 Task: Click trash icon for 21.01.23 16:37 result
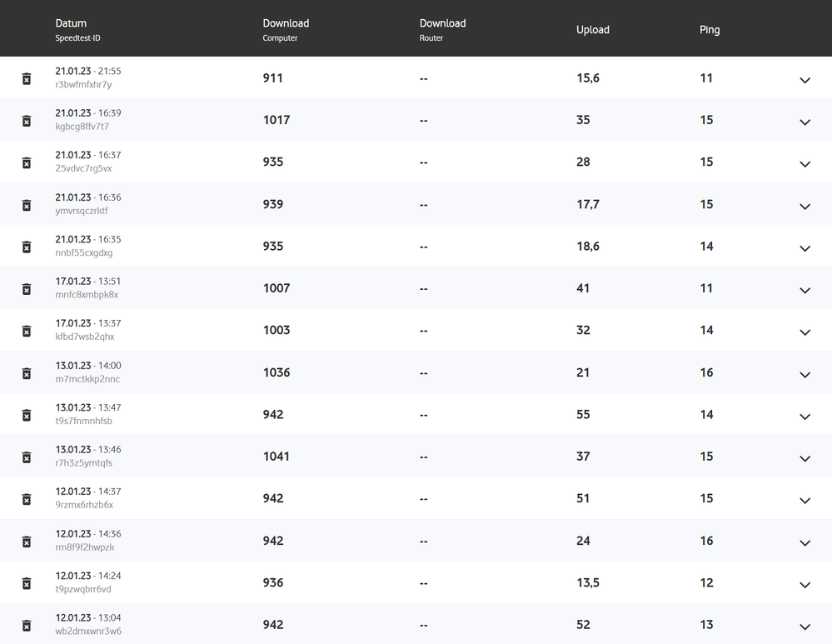point(27,162)
